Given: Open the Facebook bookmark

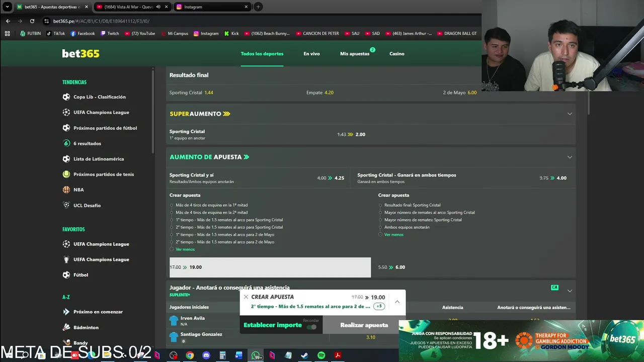Looking at the screenshot, I should click(x=83, y=34).
